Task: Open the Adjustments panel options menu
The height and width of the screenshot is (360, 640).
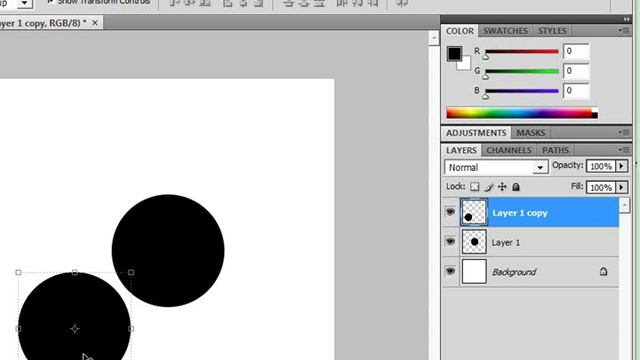Action: (x=624, y=132)
